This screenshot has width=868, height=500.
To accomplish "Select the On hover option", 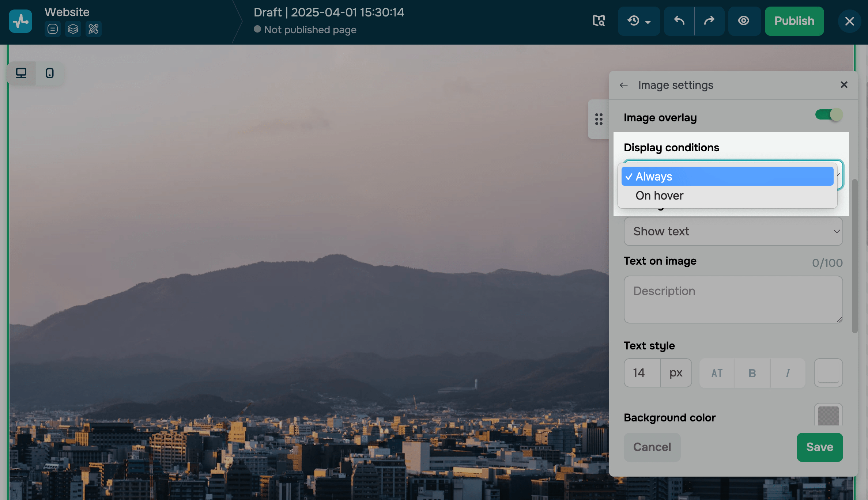I will click(659, 196).
